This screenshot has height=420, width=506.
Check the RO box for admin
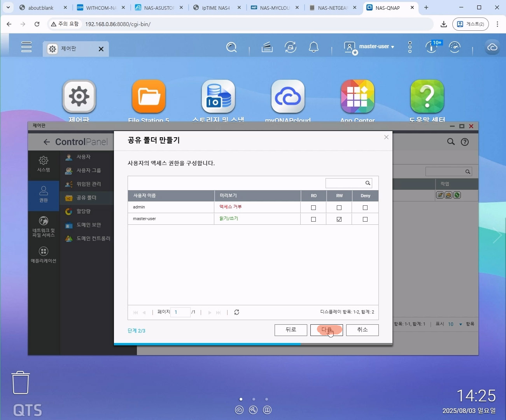pyautogui.click(x=313, y=208)
